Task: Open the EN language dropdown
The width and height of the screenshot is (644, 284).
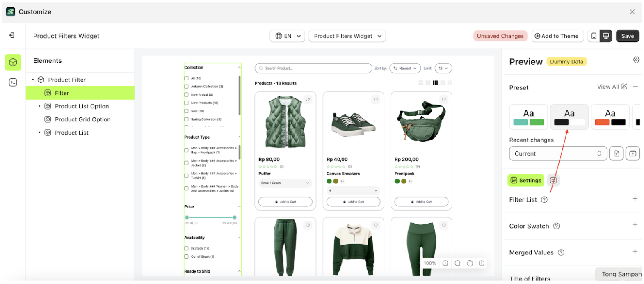Action: point(288,36)
